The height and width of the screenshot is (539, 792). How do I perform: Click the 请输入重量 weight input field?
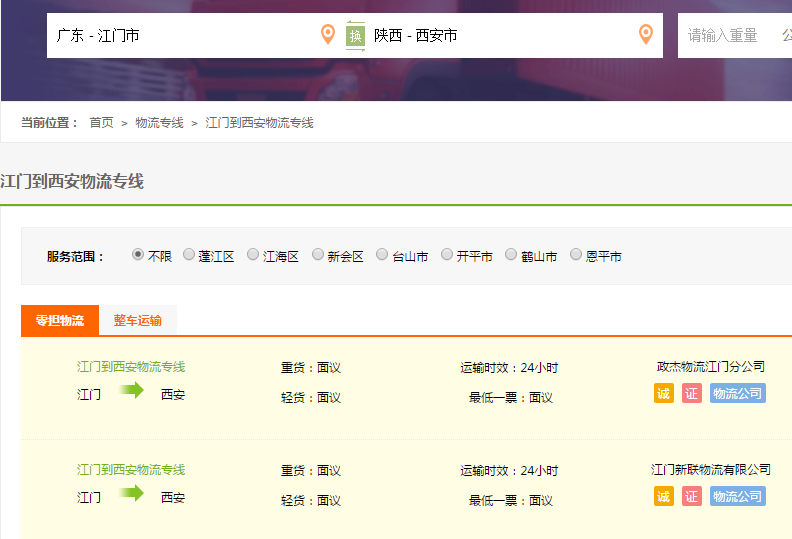723,35
